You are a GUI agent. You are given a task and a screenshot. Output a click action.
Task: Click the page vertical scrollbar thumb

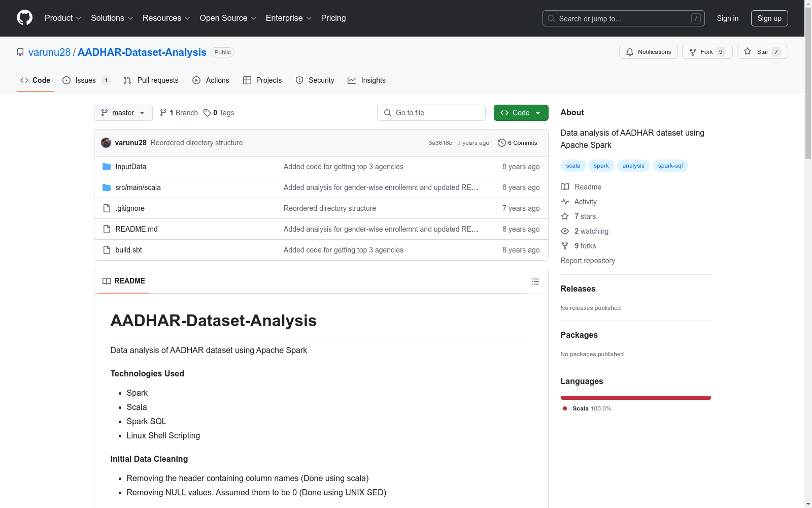point(808,84)
